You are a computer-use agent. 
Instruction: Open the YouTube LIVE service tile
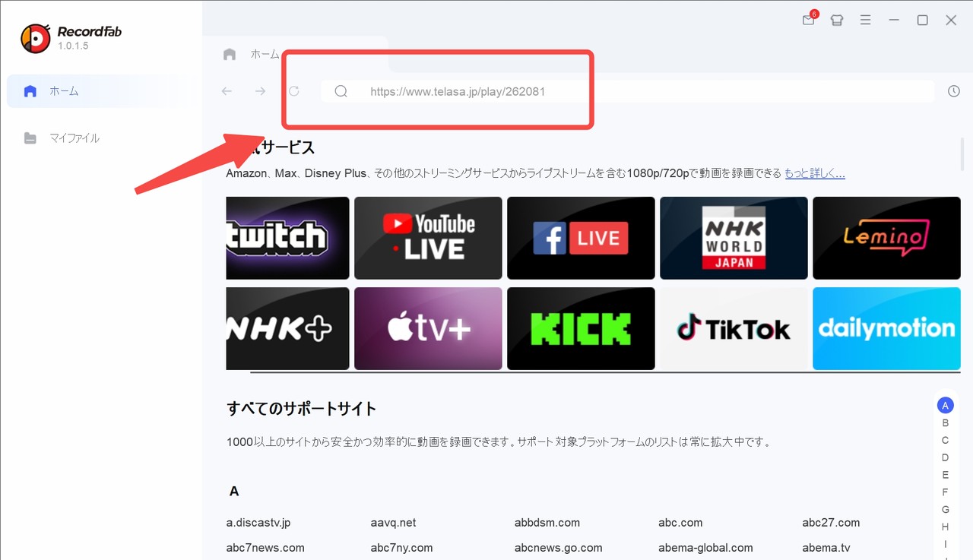428,237
